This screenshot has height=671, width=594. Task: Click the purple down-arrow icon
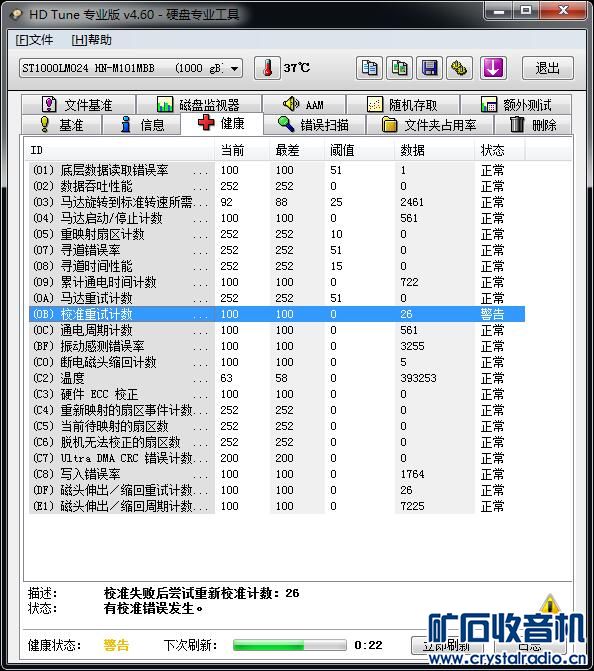point(493,68)
